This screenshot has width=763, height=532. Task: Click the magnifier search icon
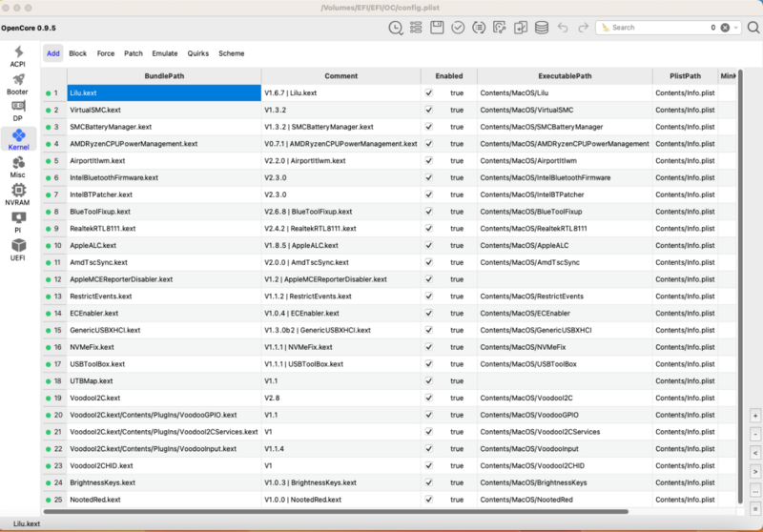[753, 28]
